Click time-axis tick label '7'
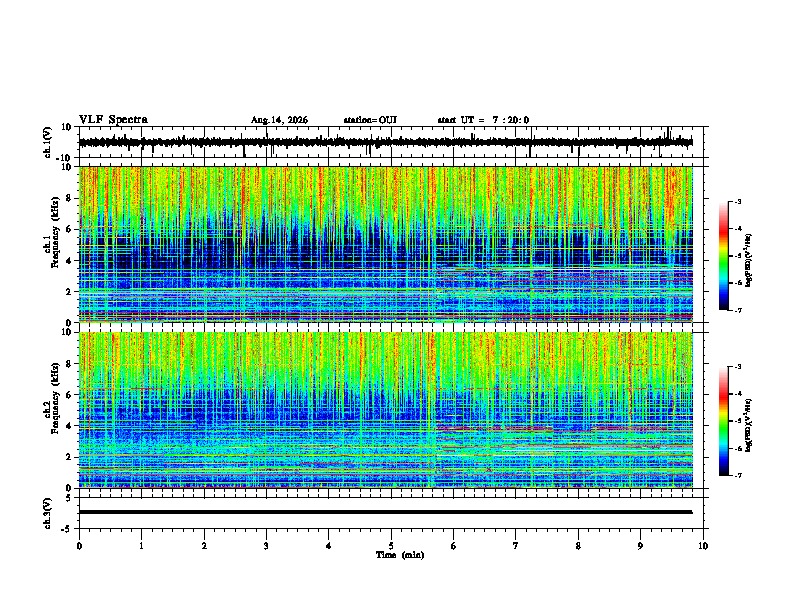 click(516, 546)
